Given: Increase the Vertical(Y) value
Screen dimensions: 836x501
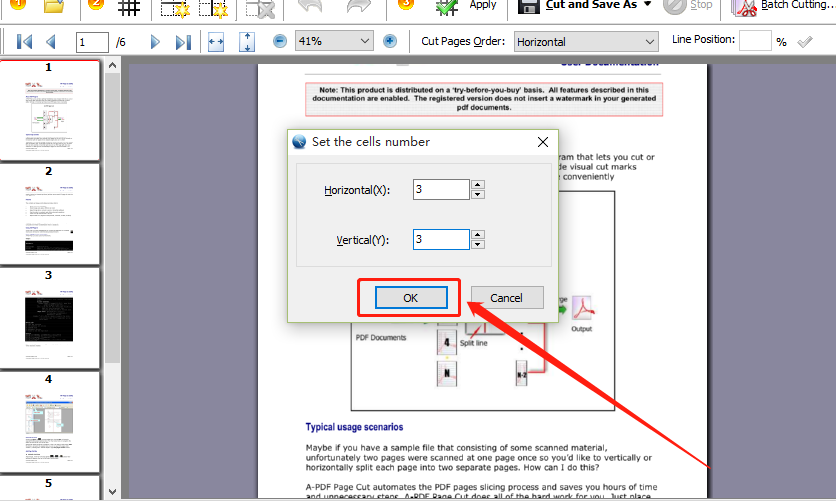Looking at the screenshot, I should pyautogui.click(x=478, y=235).
